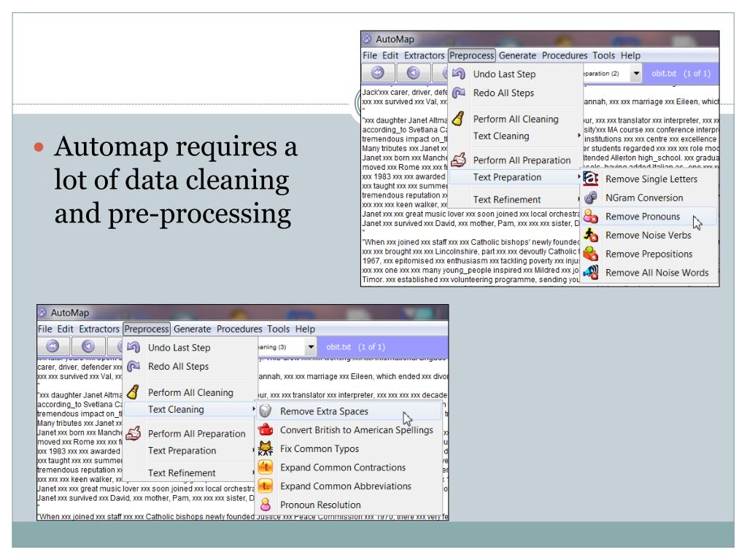Open Help menu in upper AutoMap window
The width and height of the screenshot is (747, 560).
(630, 55)
